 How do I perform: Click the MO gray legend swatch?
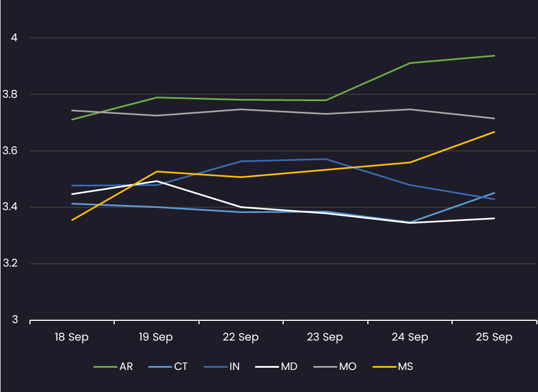click(327, 367)
